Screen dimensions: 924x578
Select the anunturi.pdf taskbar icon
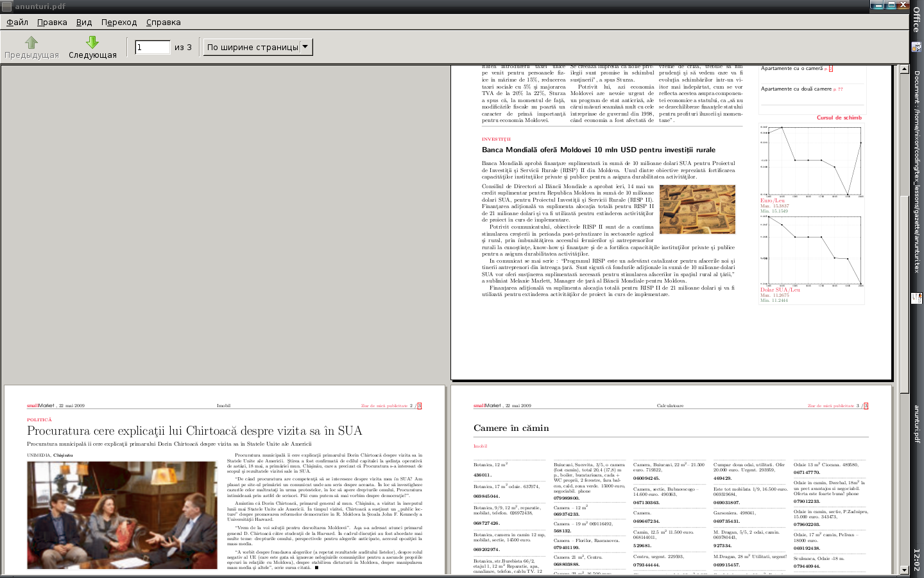[x=916, y=299]
